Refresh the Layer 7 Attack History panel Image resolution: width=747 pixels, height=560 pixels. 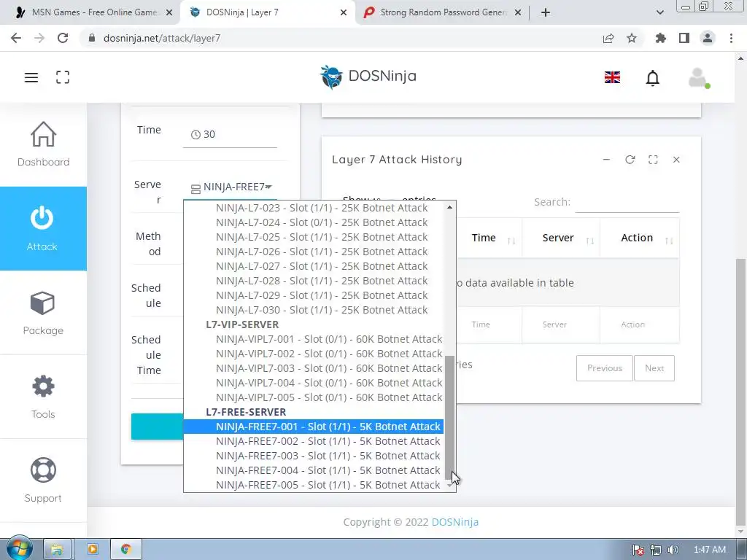coord(630,160)
